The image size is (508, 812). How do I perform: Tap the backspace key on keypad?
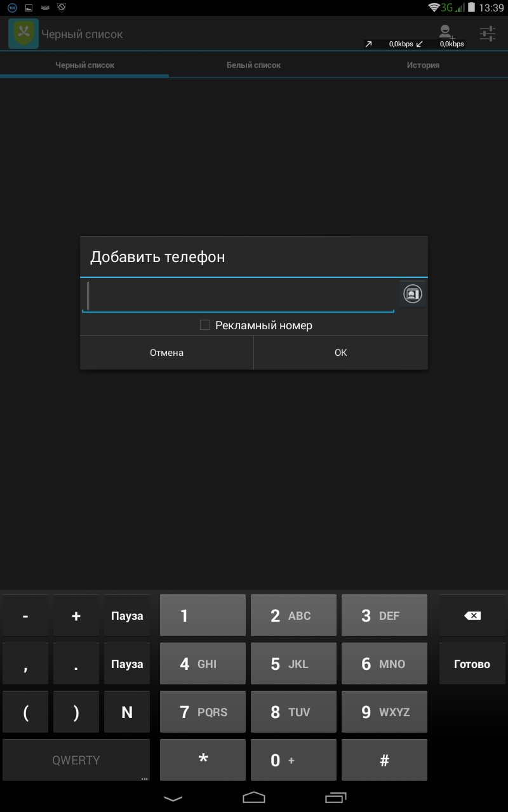coord(472,615)
